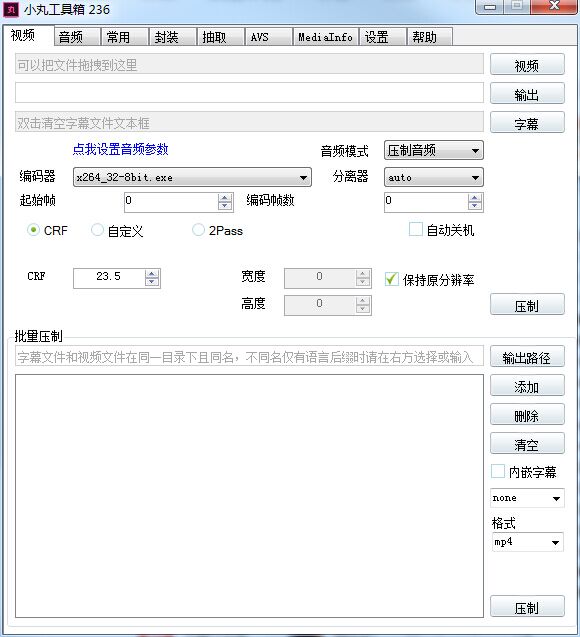Click the 清空 button
Image resolution: width=580 pixels, height=637 pixels.
527,443
